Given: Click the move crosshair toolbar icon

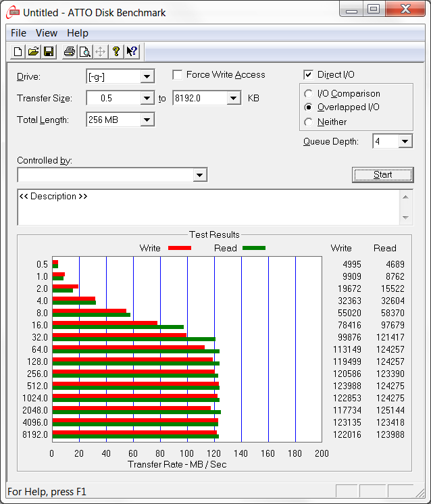Looking at the screenshot, I should (100, 52).
